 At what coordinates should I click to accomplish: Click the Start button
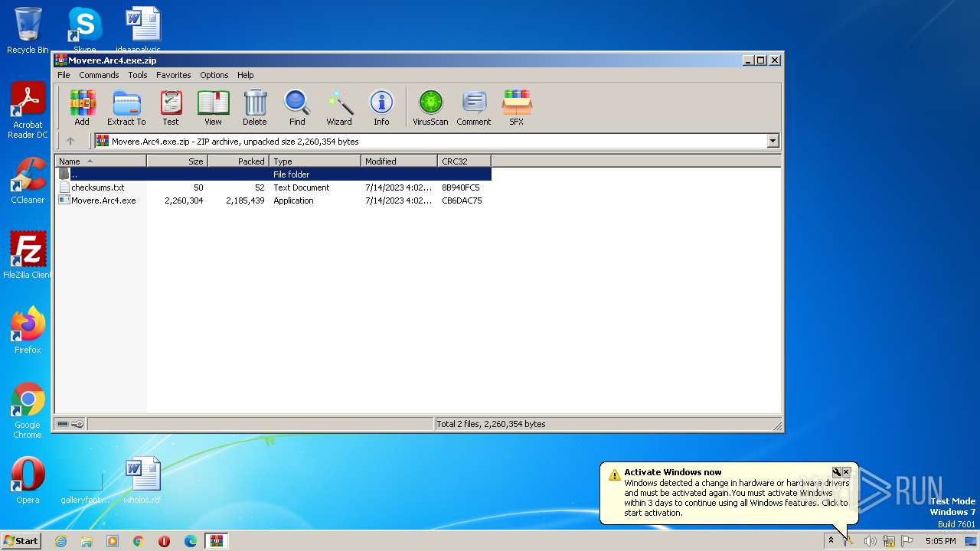point(21,540)
